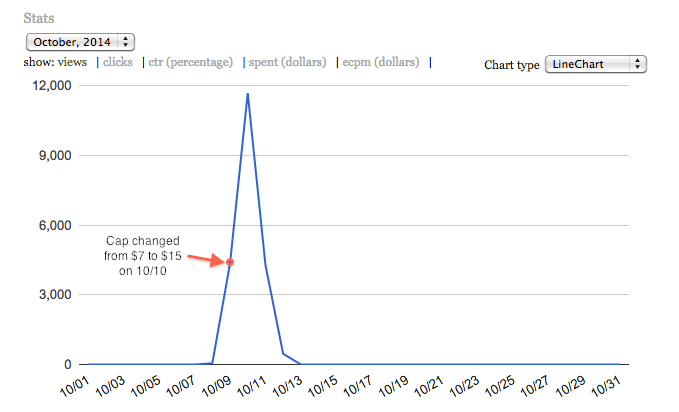Screen dimensions: 679x412
Task: Open the October, 2014 month dropdown
Action: click(80, 42)
